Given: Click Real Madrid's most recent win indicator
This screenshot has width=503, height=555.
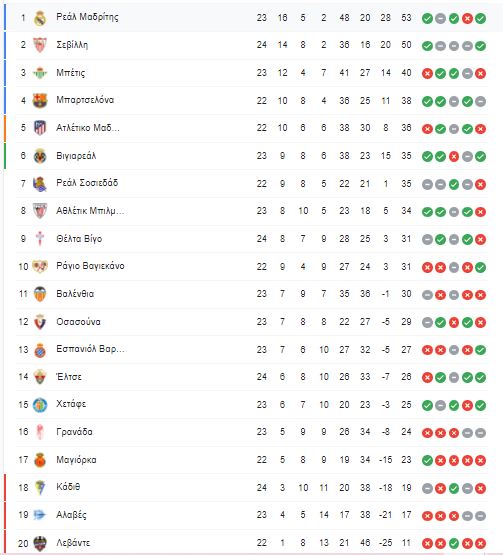Looking at the screenshot, I should (480, 18).
